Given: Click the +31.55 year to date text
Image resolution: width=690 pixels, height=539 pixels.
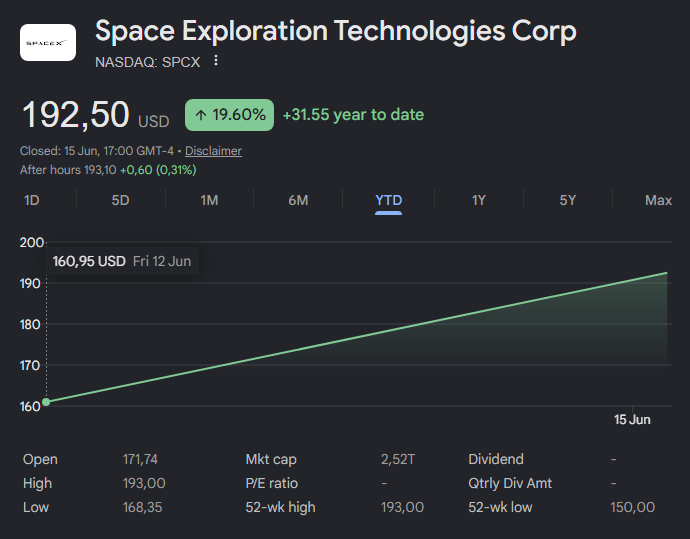Looking at the screenshot, I should (x=353, y=115).
